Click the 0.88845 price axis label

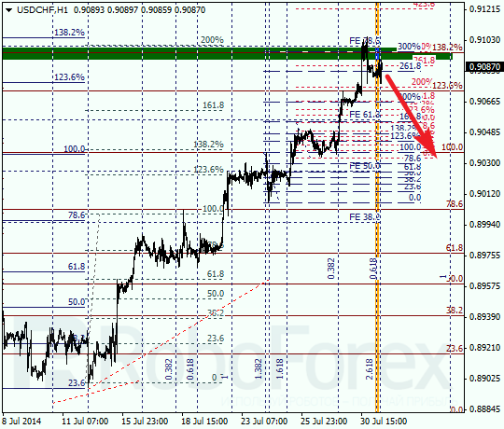[484, 409]
